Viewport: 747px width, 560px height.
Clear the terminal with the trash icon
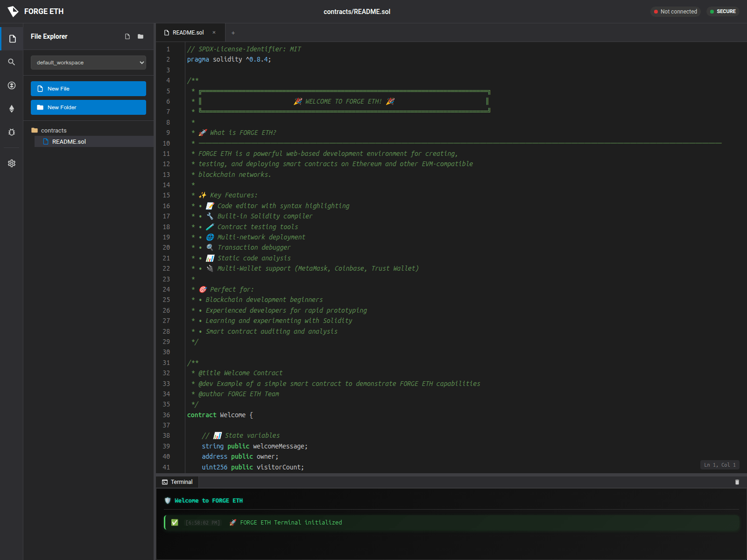pos(737,482)
